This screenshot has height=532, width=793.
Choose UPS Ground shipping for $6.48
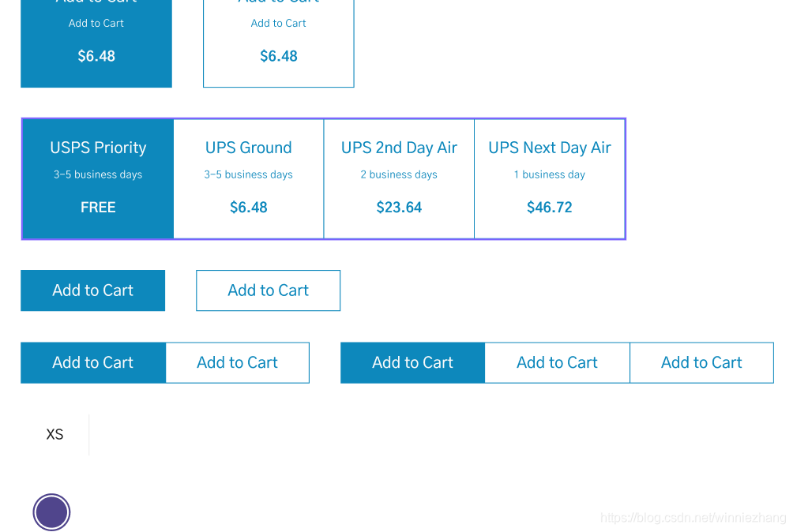point(248,179)
